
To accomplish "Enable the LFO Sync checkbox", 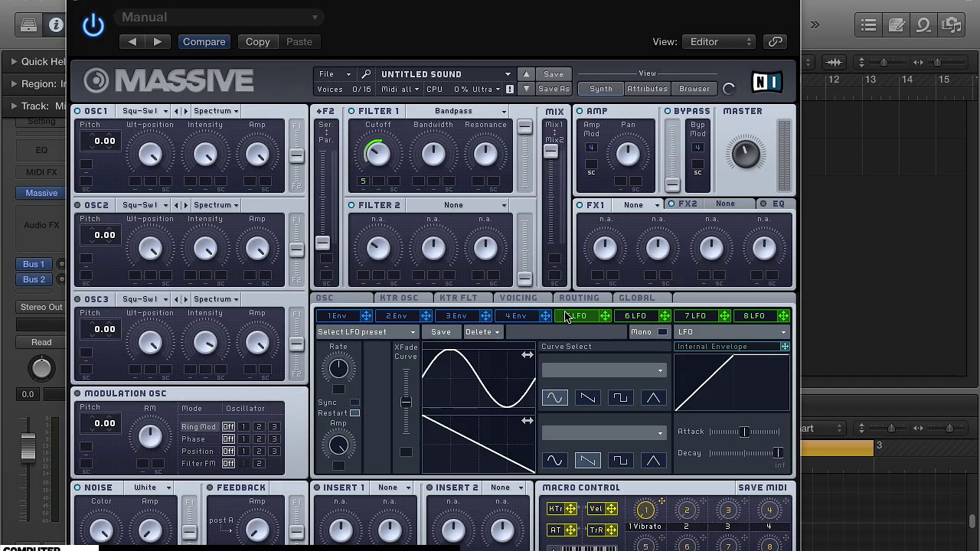I will (x=354, y=403).
